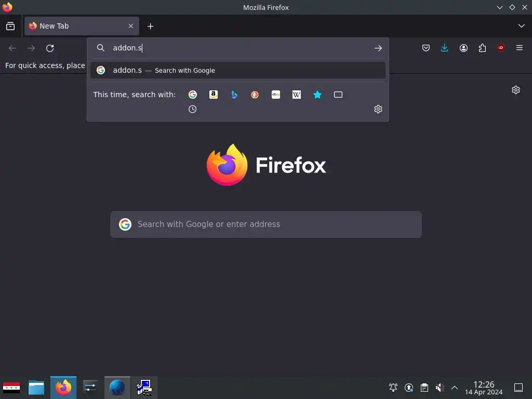Go back one page
This screenshot has height=399, width=532.
click(x=12, y=48)
